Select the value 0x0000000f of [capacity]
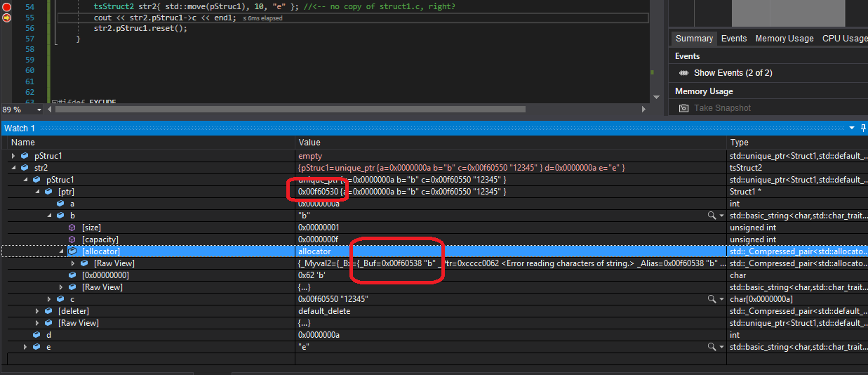 pyautogui.click(x=319, y=239)
